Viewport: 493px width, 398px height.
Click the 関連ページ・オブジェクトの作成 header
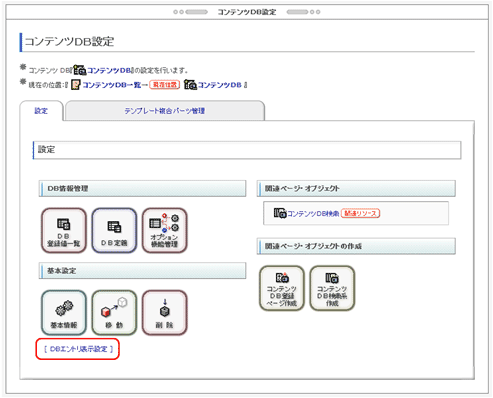point(356,246)
